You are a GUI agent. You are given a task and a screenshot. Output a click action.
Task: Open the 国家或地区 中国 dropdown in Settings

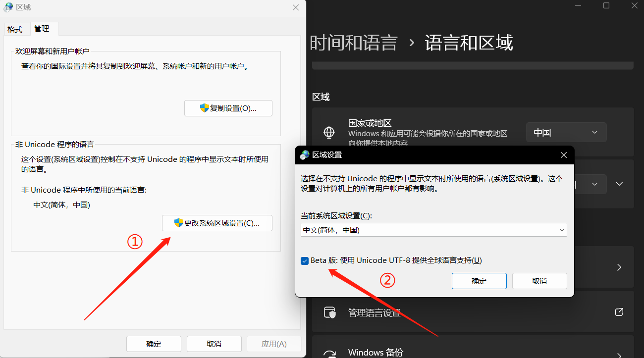click(x=566, y=132)
